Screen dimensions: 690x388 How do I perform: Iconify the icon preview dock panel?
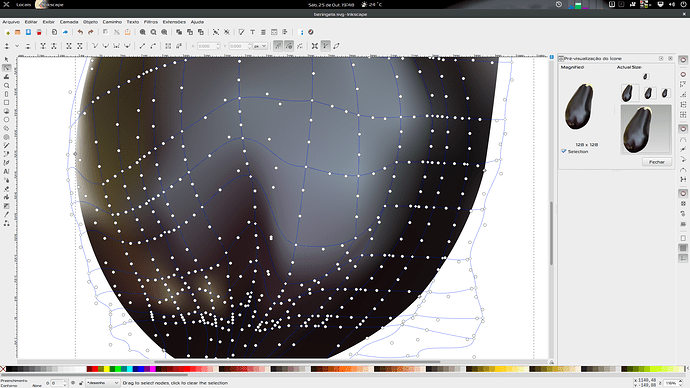pyautogui.click(x=661, y=58)
